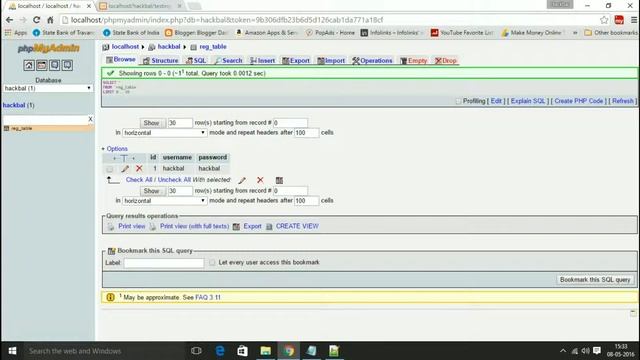This screenshot has height=360, width=640.
Task: Click With selected delete X icon
Action: tap(260, 180)
